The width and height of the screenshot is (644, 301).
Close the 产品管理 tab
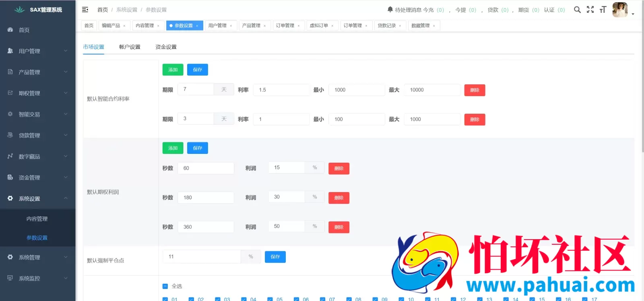[265, 26]
